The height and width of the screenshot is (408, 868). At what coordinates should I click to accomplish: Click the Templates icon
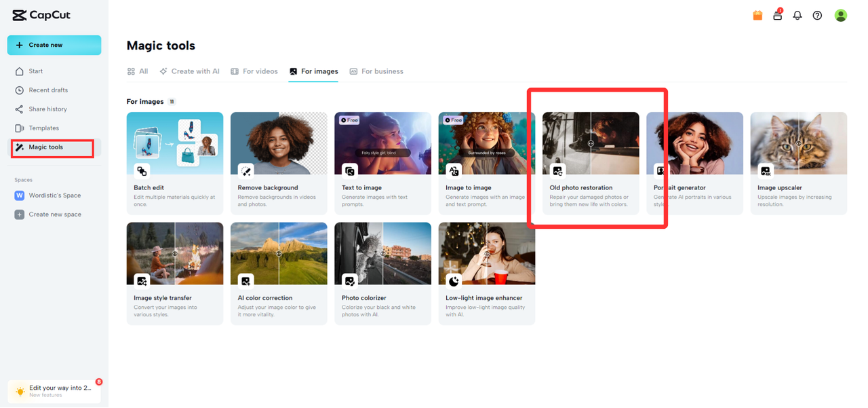click(x=20, y=128)
